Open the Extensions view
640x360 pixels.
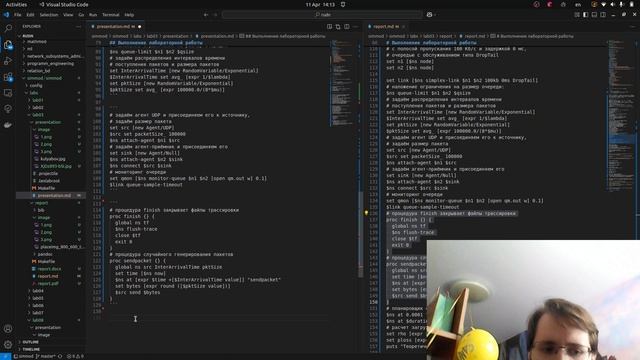[8, 77]
